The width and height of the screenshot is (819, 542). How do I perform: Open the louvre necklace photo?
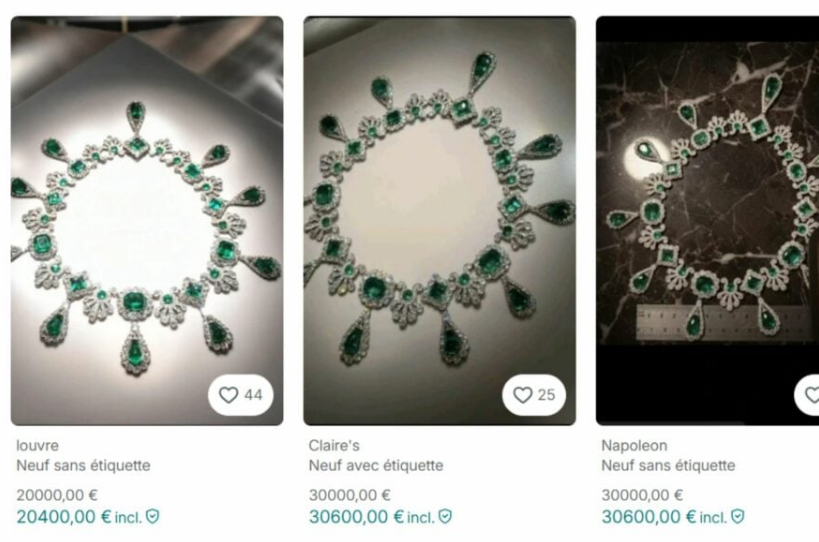pyautogui.click(x=147, y=220)
